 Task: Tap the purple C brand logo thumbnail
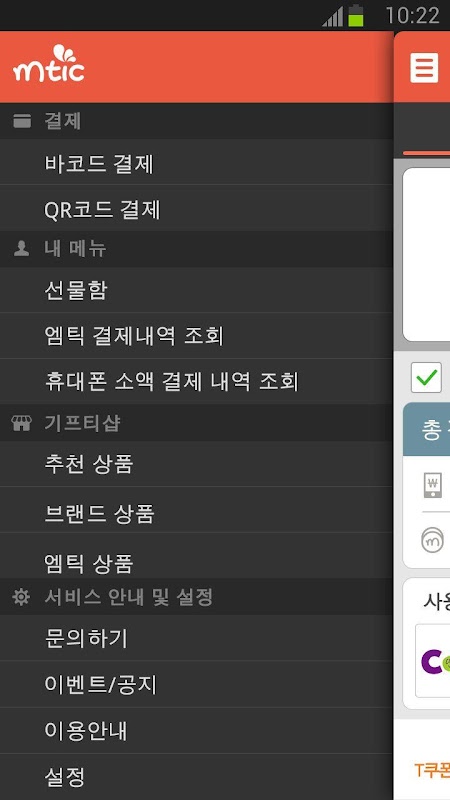(433, 661)
